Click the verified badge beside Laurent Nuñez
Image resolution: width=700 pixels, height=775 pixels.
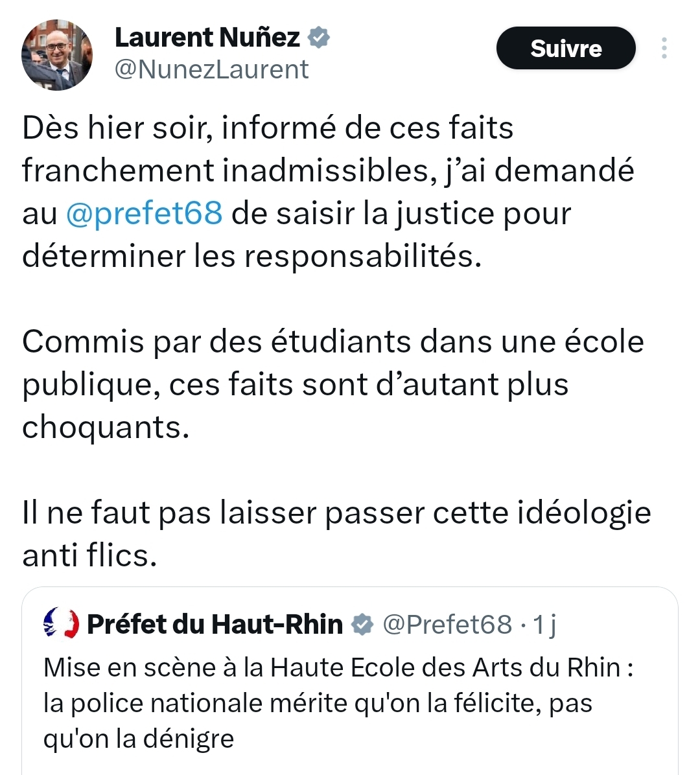click(x=318, y=38)
